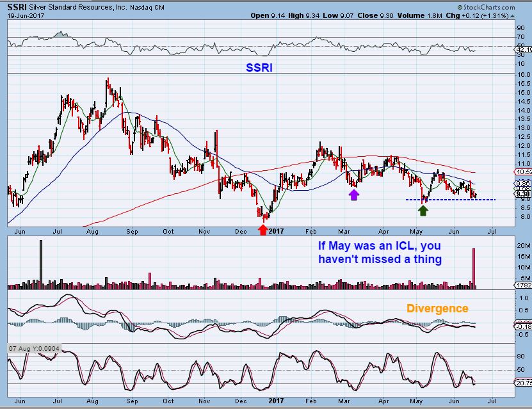This screenshot has height=409, width=532.
Task: Click the 10.52 moving average price label
Action: (524, 172)
